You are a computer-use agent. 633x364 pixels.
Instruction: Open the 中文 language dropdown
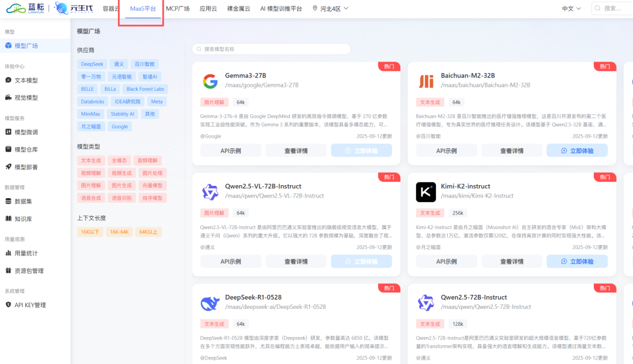coord(571,8)
